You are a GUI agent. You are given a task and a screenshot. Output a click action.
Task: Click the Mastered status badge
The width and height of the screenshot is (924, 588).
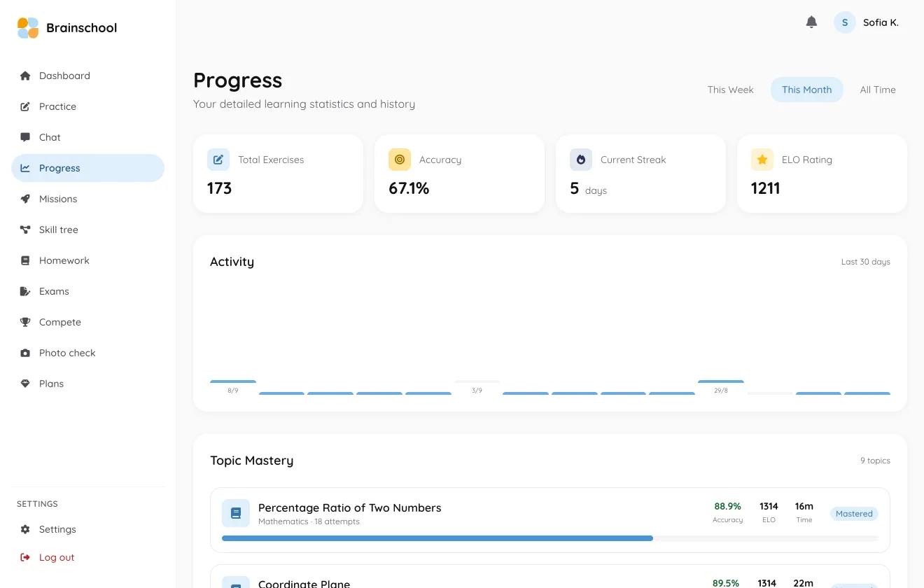point(854,514)
